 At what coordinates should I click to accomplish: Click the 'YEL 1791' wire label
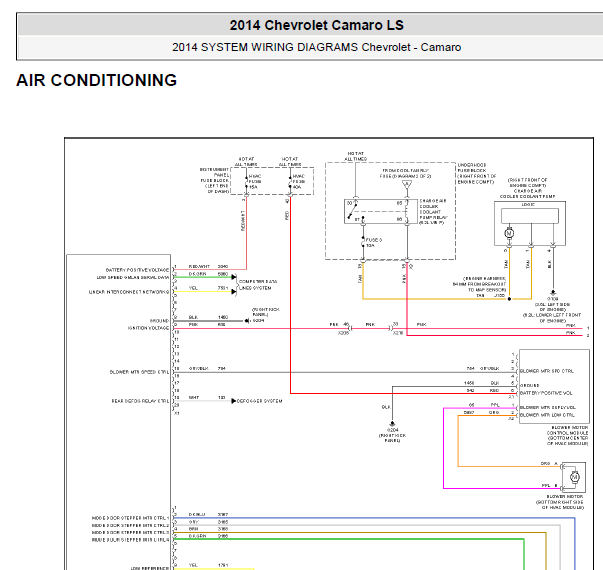(208, 565)
